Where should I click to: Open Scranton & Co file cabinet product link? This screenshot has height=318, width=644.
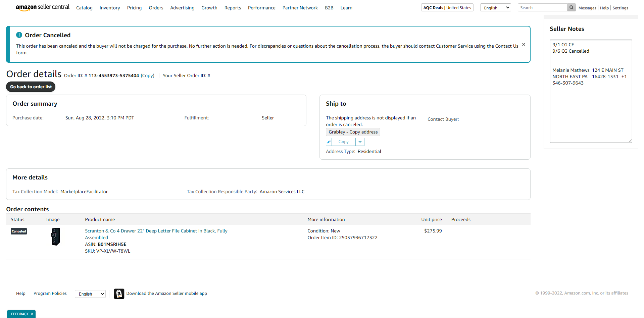pos(156,234)
